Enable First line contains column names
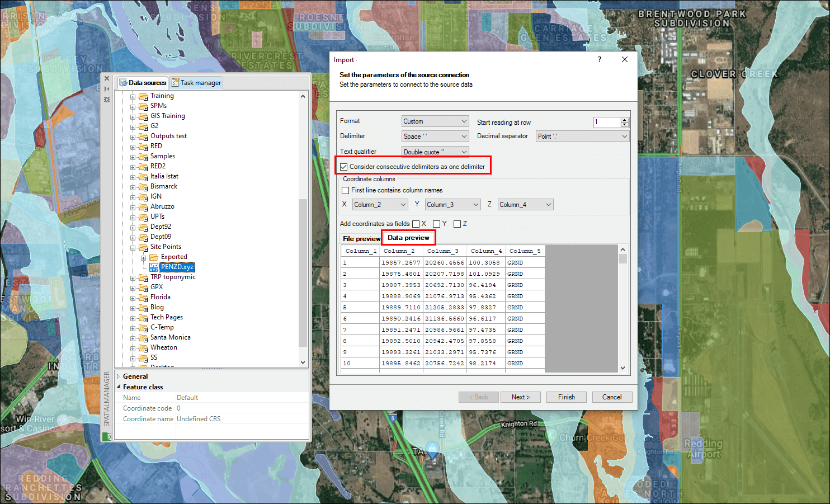Image resolution: width=830 pixels, height=504 pixels. pyautogui.click(x=346, y=190)
